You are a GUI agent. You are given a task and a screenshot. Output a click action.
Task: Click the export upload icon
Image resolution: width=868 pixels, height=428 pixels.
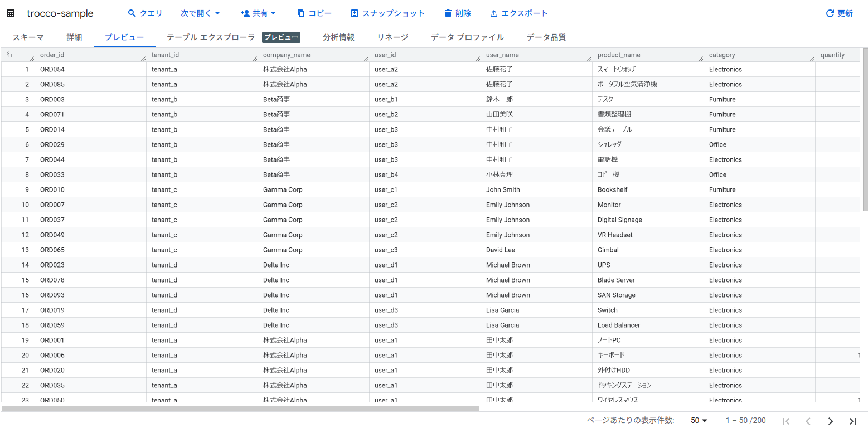coord(494,13)
